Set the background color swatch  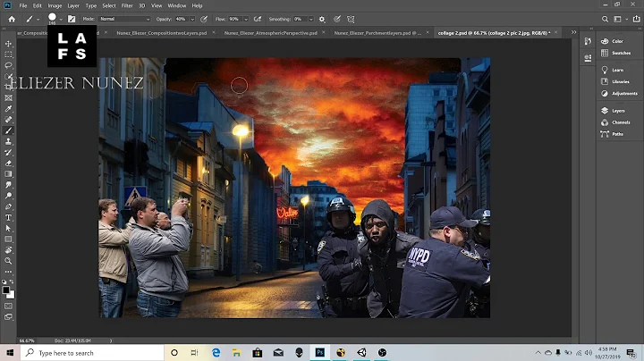click(x=12, y=295)
